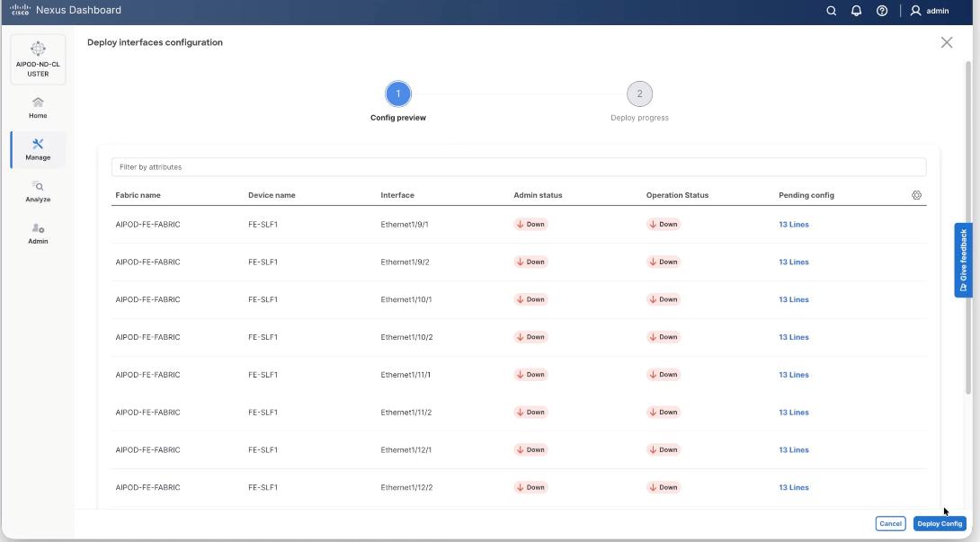The width and height of the screenshot is (980, 542).
Task: Open 13 Lines for Ethernet1/12/2
Action: [x=794, y=486]
